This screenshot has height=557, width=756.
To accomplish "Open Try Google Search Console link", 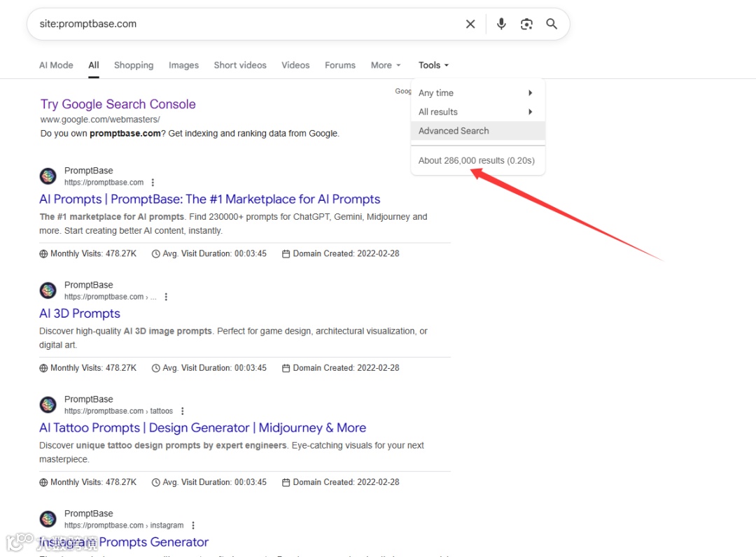I will tap(118, 104).
